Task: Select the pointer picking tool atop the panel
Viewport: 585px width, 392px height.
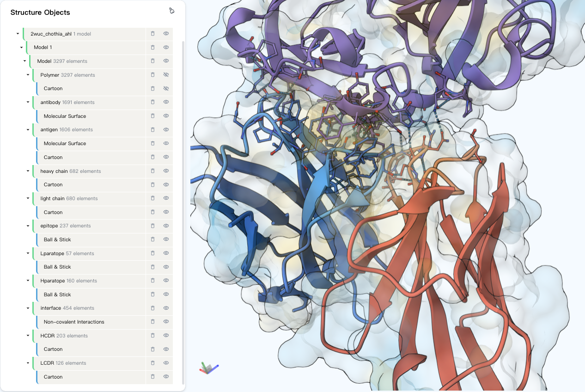Action: coord(171,10)
